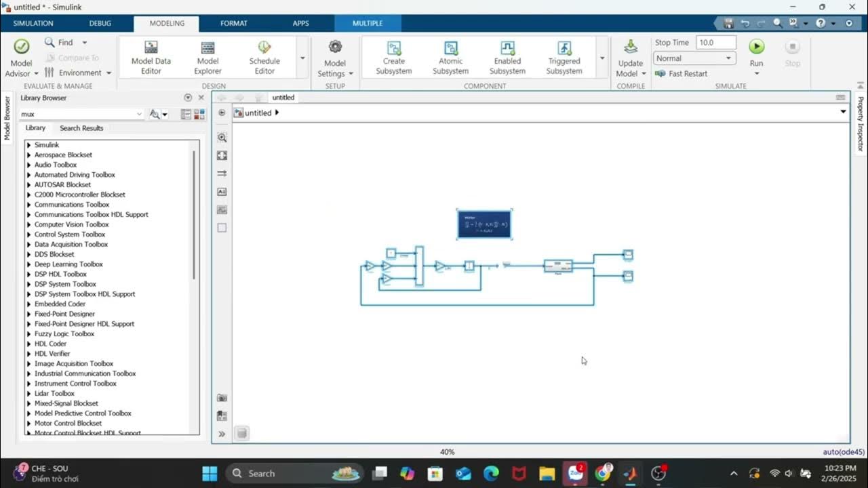Switch to the DEBUG tab
The width and height of the screenshot is (868, 488).
[x=100, y=23]
